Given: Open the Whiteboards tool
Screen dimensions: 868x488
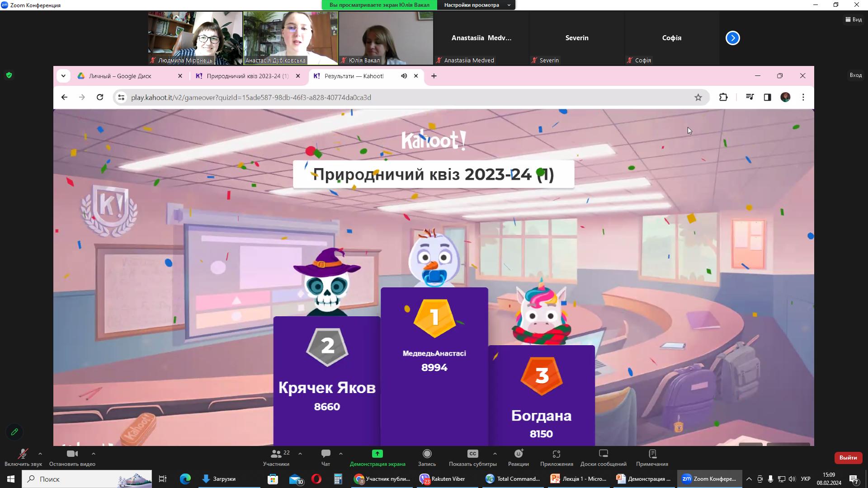Looking at the screenshot, I should click(x=603, y=457).
